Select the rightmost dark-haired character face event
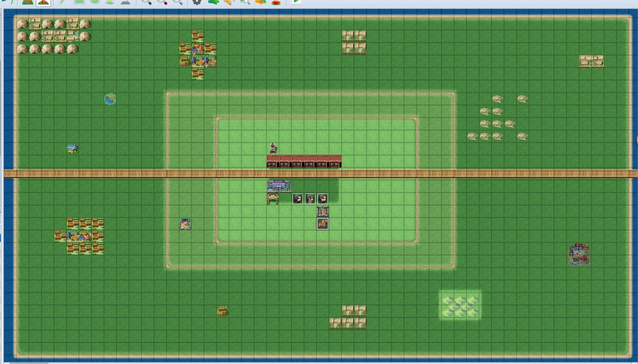638x364 pixels. pos(323,199)
